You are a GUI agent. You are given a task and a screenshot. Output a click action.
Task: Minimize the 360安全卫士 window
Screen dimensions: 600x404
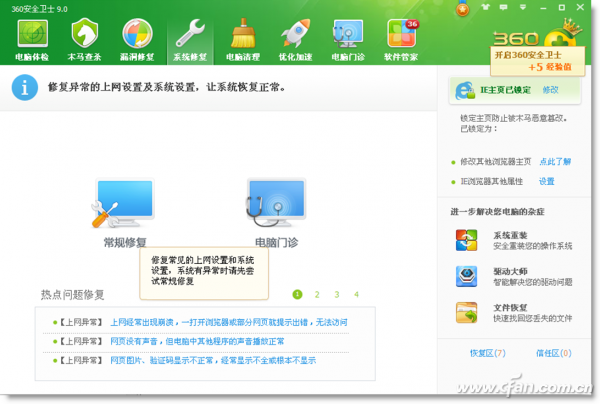click(543, 7)
